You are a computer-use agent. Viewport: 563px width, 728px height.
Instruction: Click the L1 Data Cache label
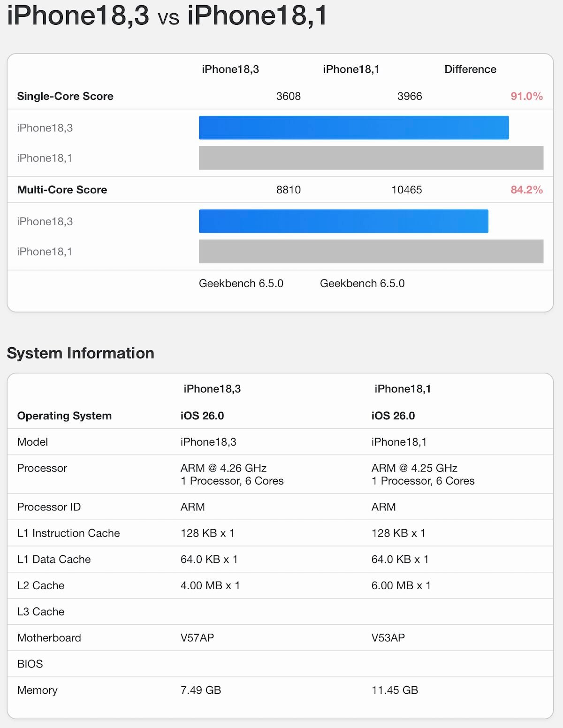pos(54,560)
